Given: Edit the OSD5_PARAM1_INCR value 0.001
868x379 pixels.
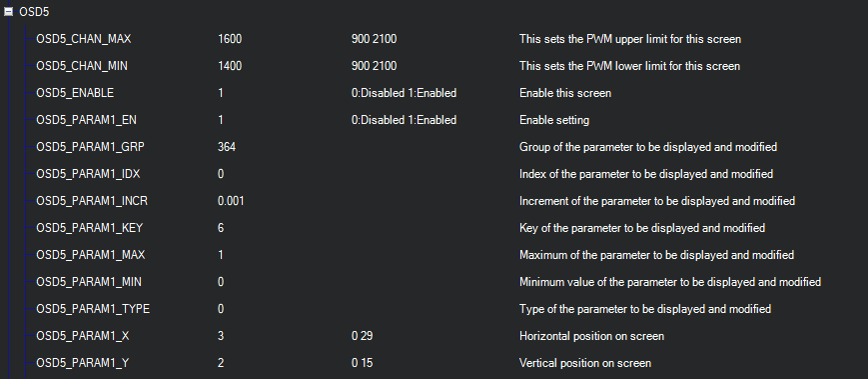Looking at the screenshot, I should tap(231, 201).
